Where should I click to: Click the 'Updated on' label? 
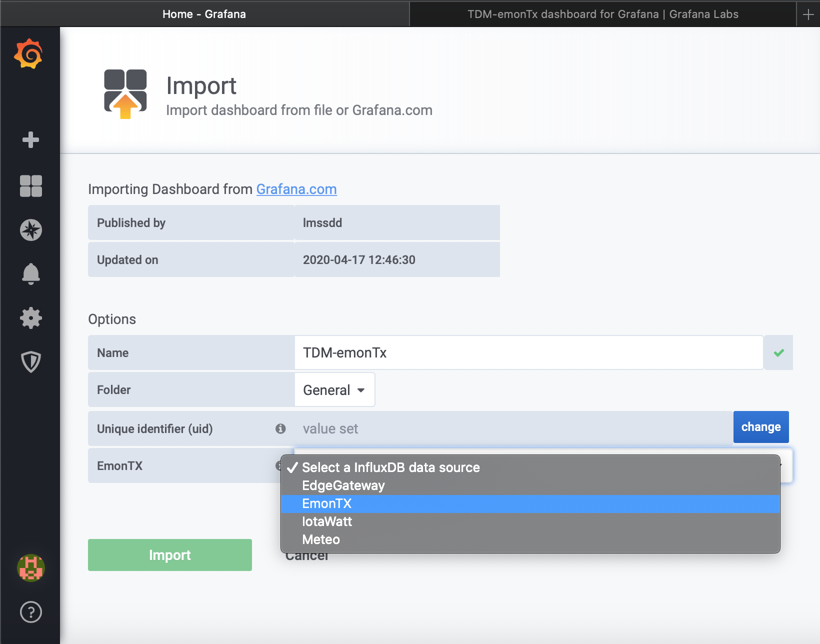pos(127,260)
